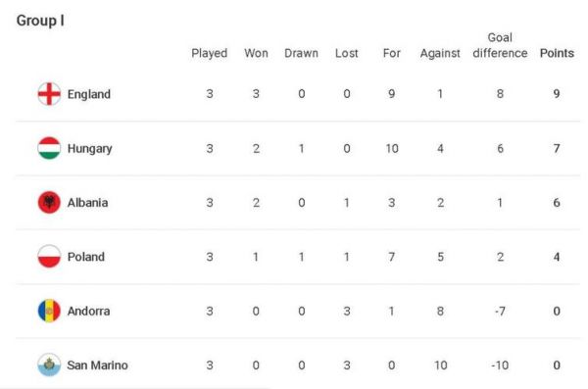Click the Group I heading
This screenshot has height=389, width=588.
pyautogui.click(x=40, y=21)
